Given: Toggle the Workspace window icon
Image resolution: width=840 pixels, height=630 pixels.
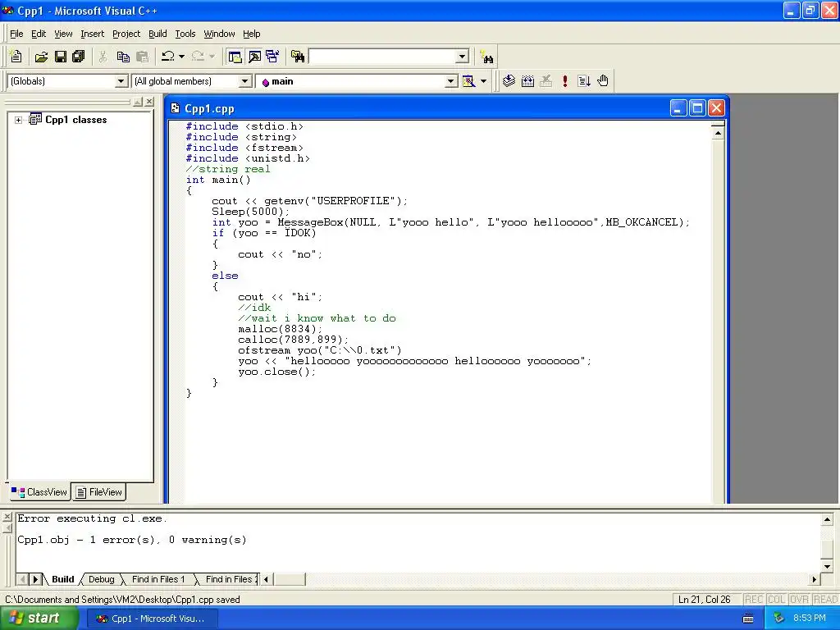Looking at the screenshot, I should click(235, 57).
